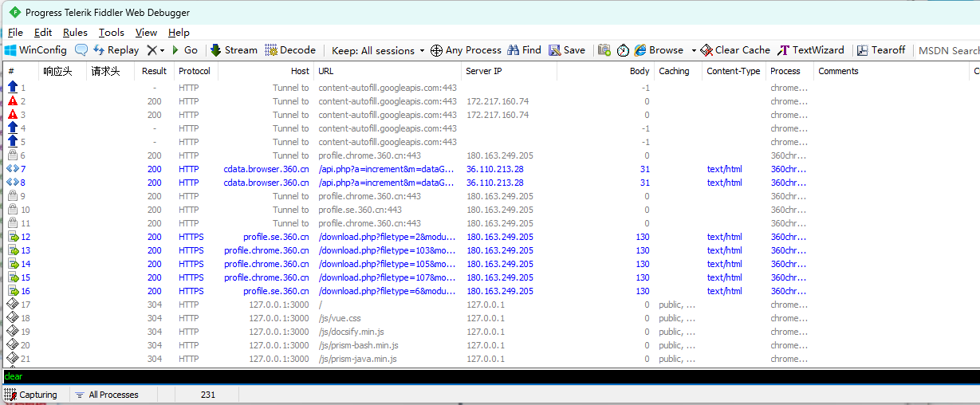Open the Tools menu
This screenshot has width=980, height=405.
click(112, 33)
